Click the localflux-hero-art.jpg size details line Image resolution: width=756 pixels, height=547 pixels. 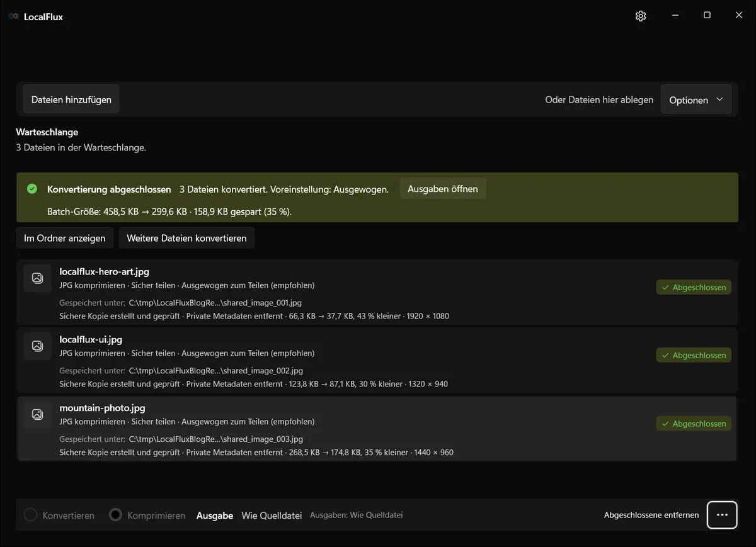[x=255, y=315]
